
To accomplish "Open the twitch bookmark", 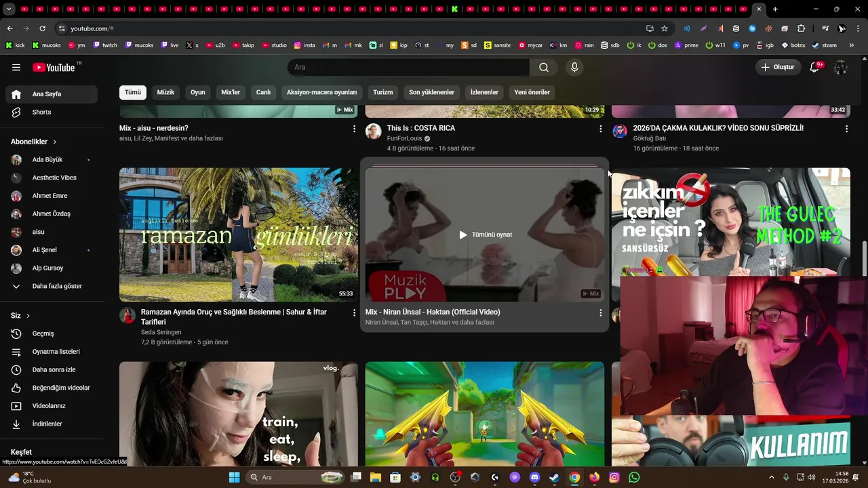I will pos(105,45).
